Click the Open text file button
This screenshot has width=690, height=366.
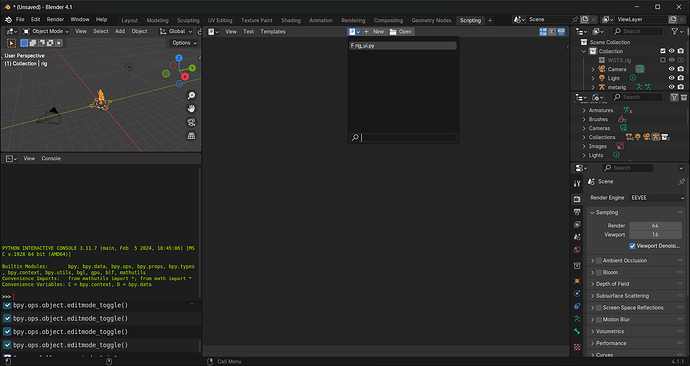pos(401,32)
